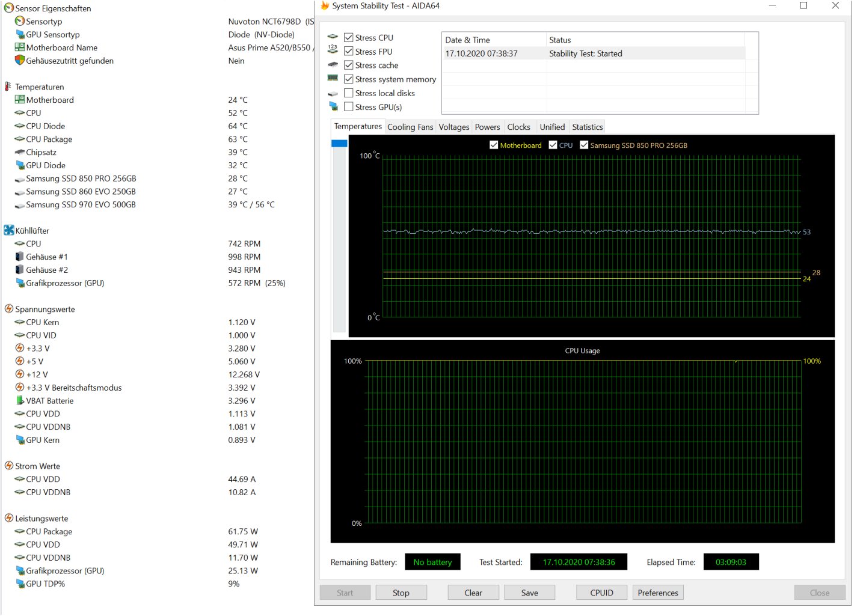Click the GPU Diode icon
Viewport: 866px width, 616px height.
coord(20,165)
